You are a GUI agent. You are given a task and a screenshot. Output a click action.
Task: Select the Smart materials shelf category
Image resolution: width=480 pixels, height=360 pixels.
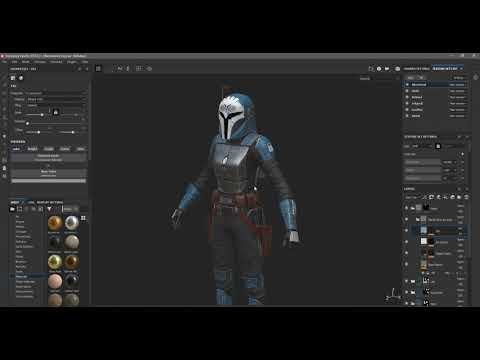(x=26, y=282)
